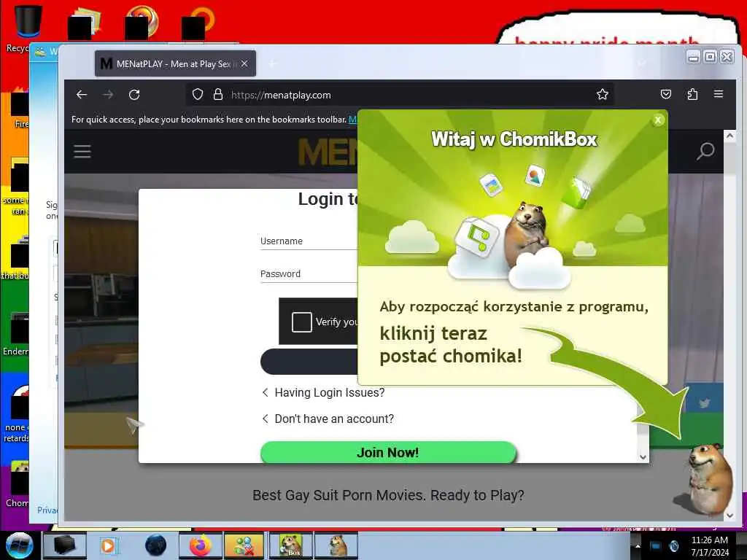Open Firefox from the taskbar
747x560 pixels.
(x=201, y=545)
